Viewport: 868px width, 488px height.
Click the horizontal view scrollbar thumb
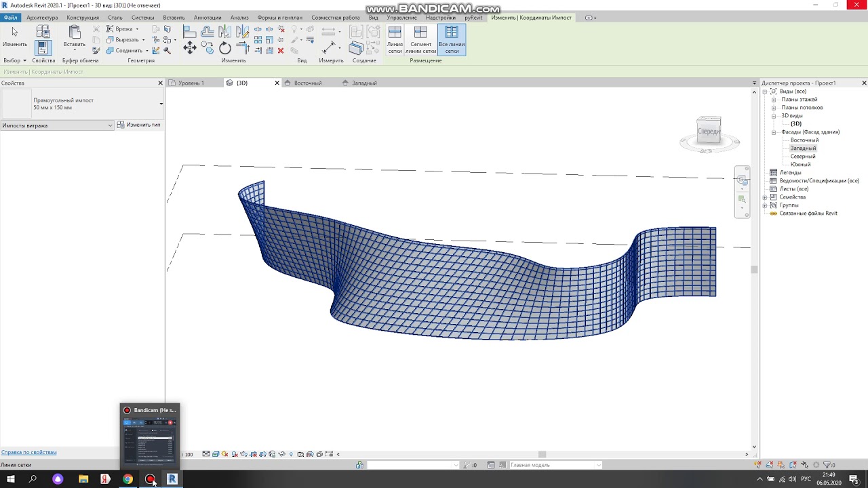(x=542, y=454)
